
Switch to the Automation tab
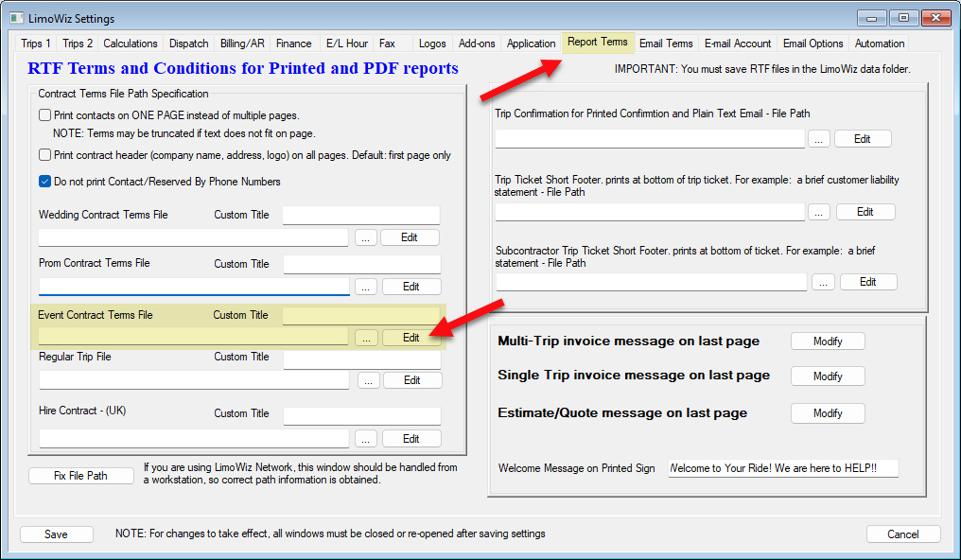tap(880, 44)
